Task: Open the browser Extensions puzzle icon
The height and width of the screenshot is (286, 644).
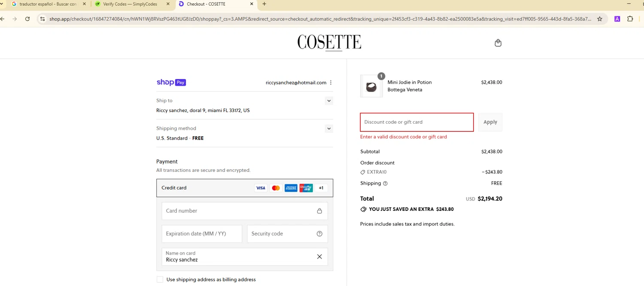Action: point(630,19)
